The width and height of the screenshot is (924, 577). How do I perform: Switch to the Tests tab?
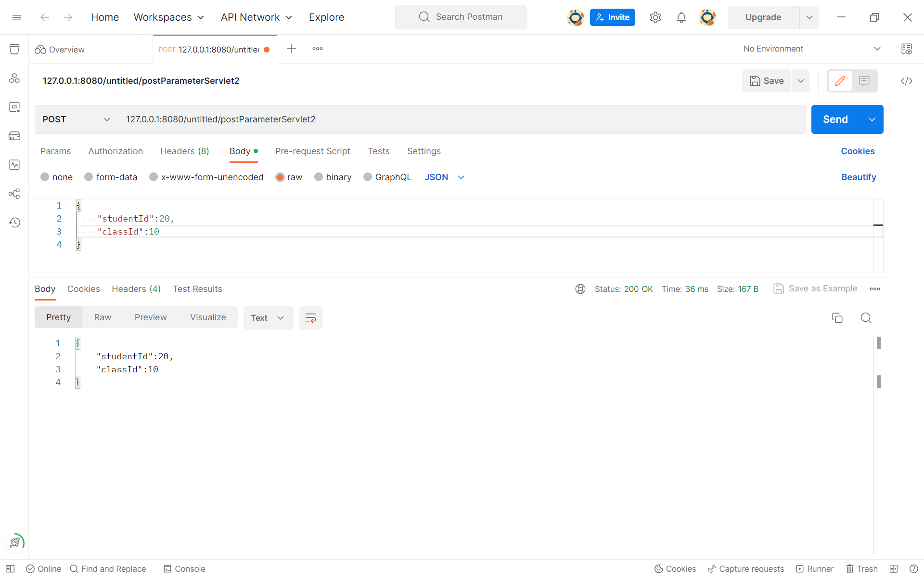tap(379, 151)
